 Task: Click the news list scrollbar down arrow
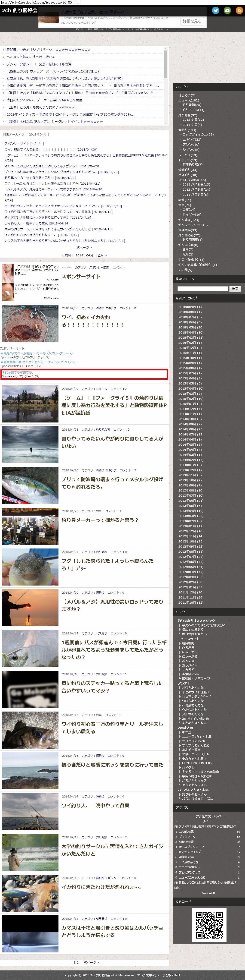(x=166, y=123)
